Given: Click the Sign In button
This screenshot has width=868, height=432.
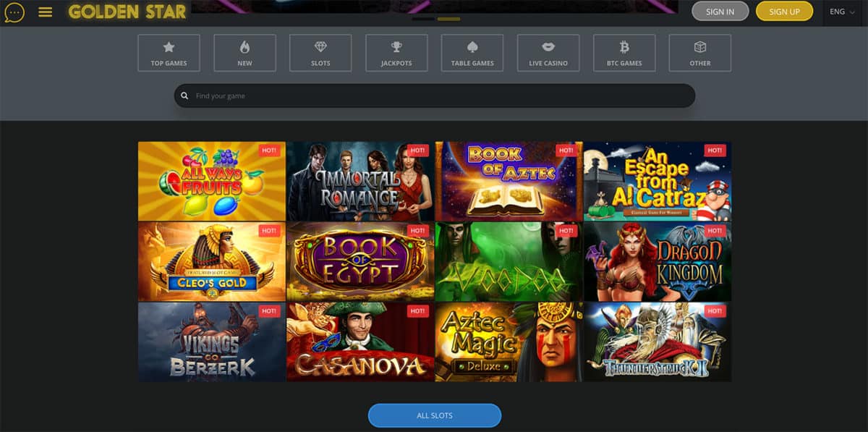Looking at the screenshot, I should point(720,12).
